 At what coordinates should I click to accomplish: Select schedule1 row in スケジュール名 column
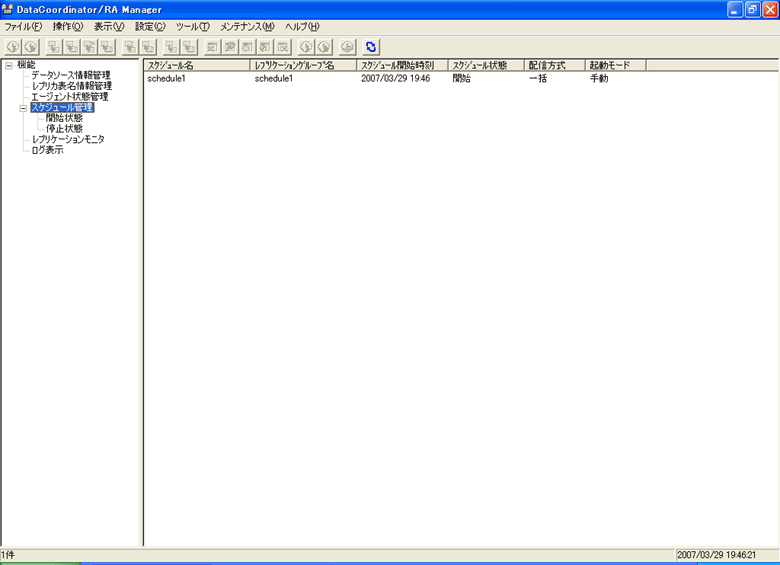click(x=167, y=78)
